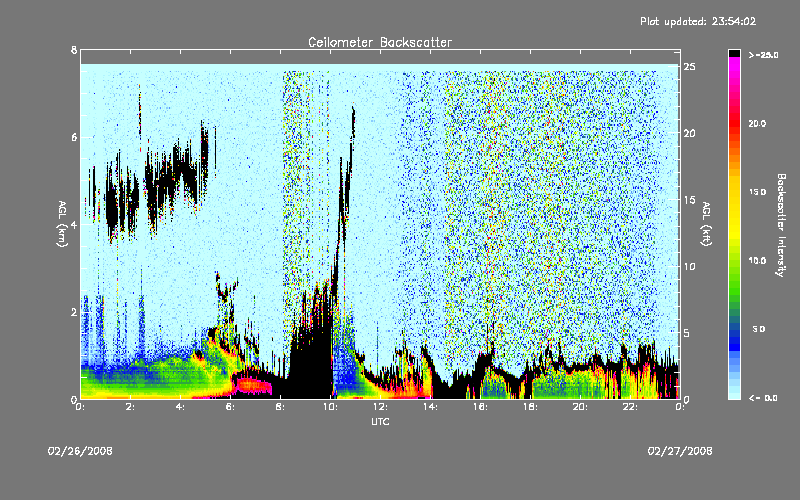Click the red region of the colorbar

pos(734,125)
